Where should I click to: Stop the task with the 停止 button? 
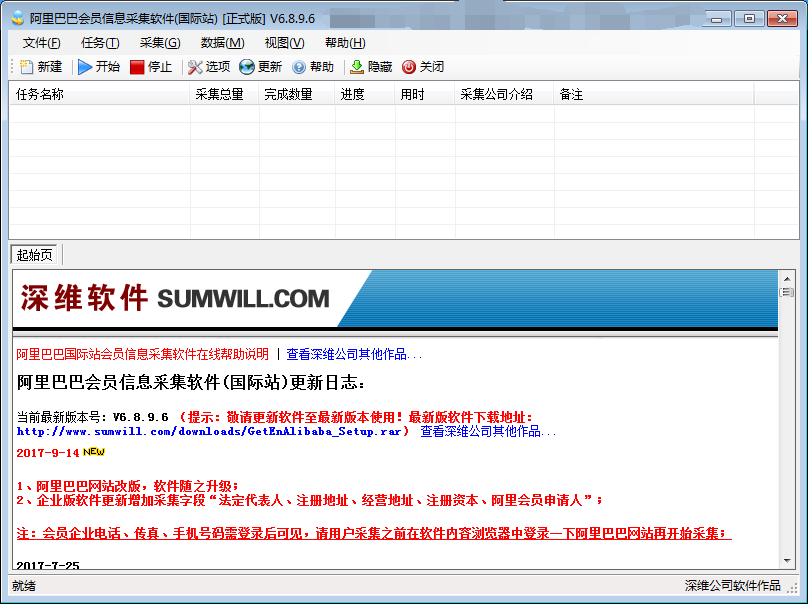[150, 67]
